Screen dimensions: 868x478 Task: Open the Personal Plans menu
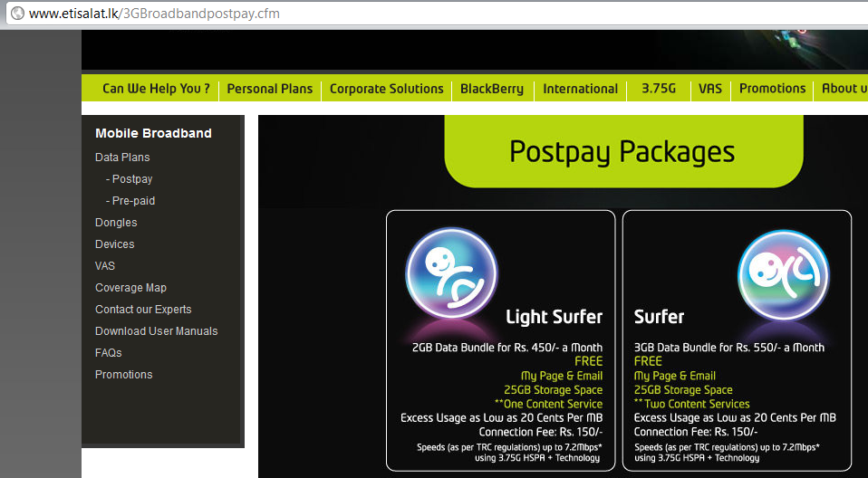269,89
